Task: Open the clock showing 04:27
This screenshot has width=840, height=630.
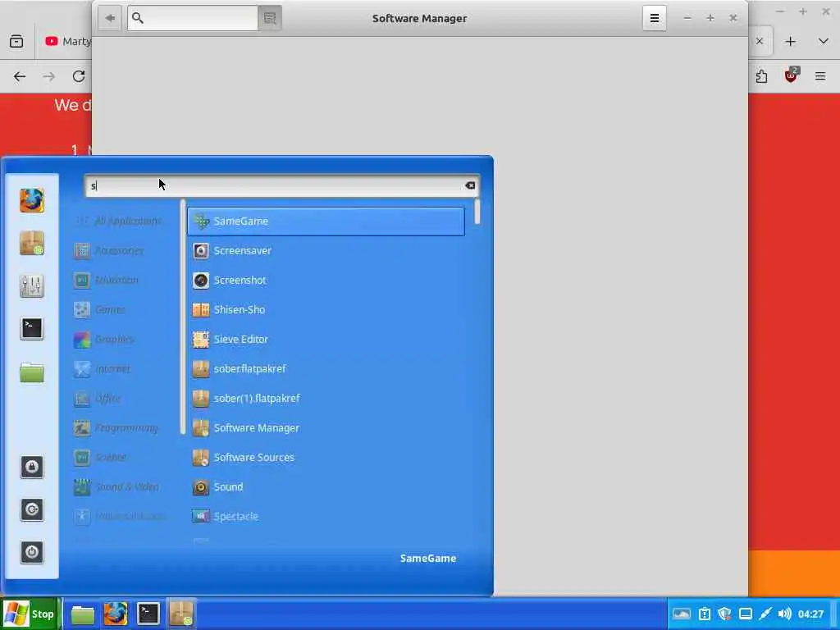Action: click(810, 614)
